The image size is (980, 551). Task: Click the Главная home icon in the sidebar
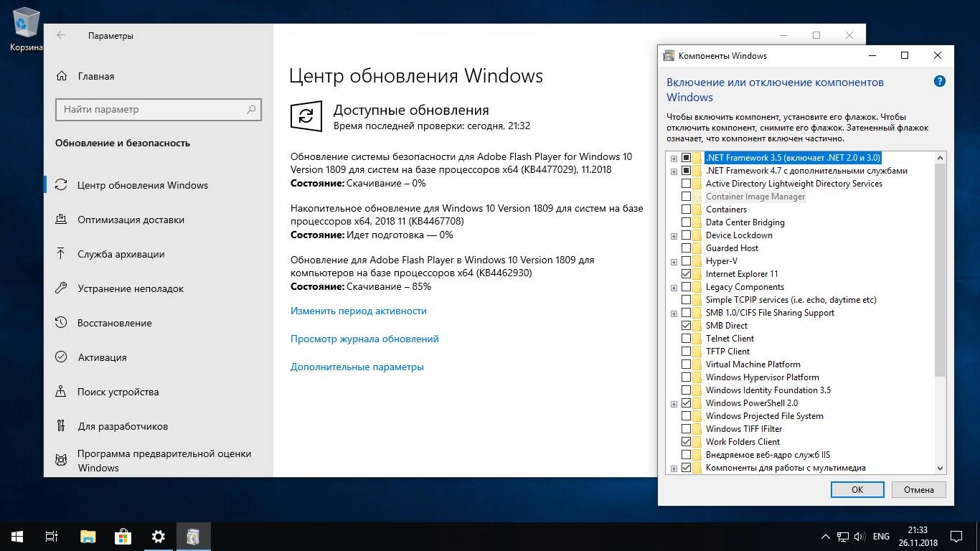62,76
